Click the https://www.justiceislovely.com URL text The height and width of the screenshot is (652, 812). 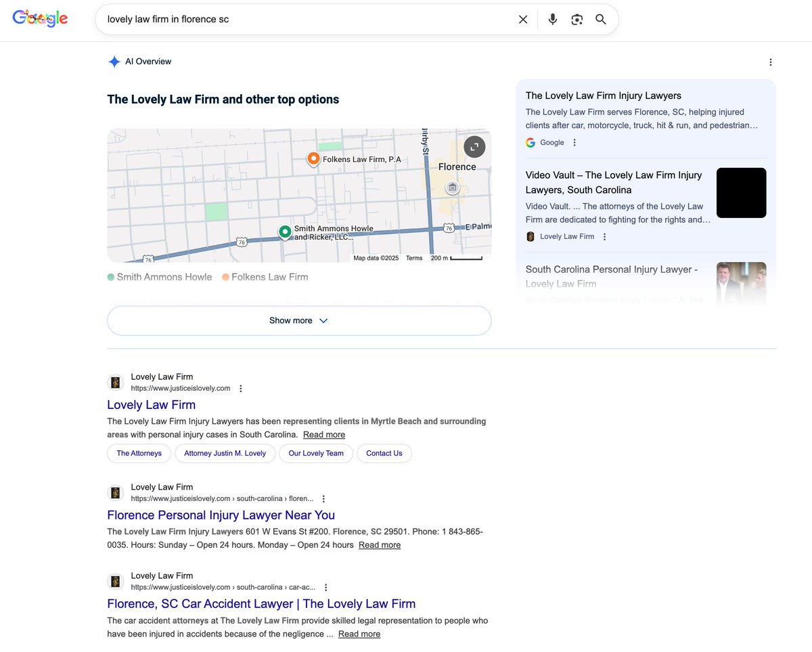point(181,389)
